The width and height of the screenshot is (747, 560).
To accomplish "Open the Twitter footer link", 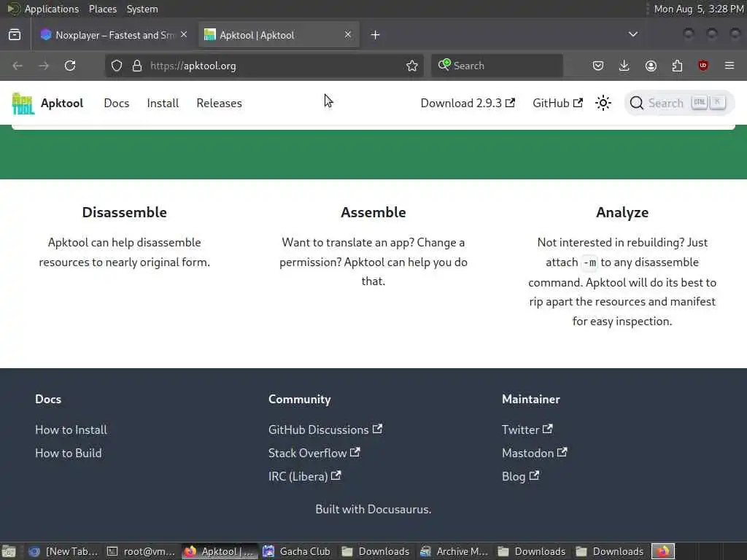I will [527, 429].
